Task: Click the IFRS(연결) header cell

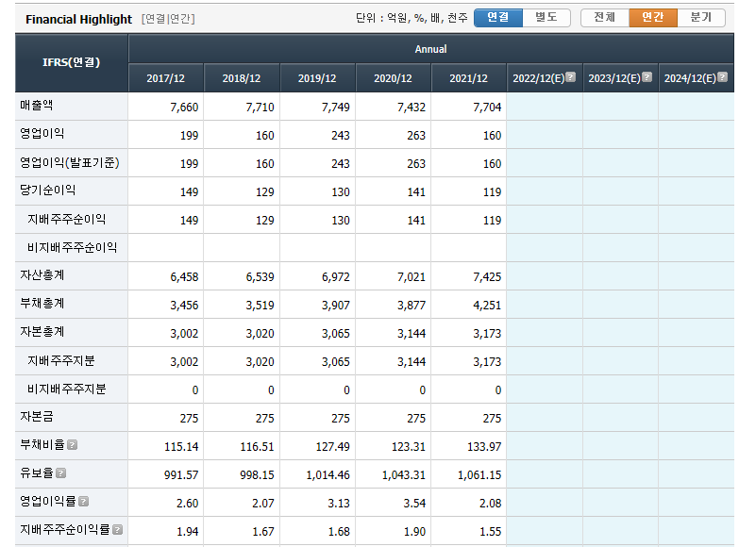Action: 72,62
